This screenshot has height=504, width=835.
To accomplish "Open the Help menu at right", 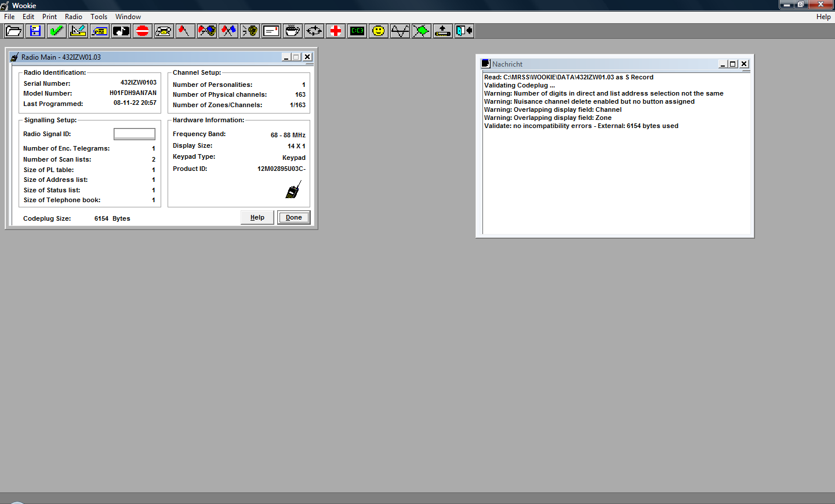I will point(823,17).
